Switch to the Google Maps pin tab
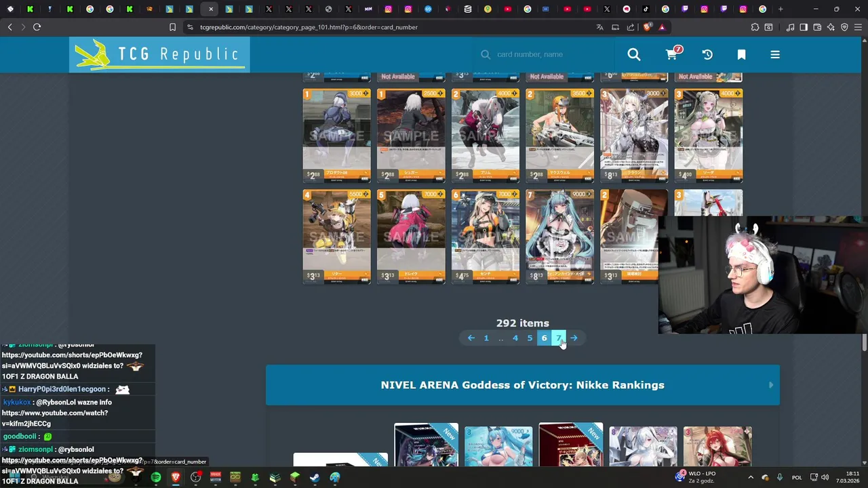 [x=488, y=9]
